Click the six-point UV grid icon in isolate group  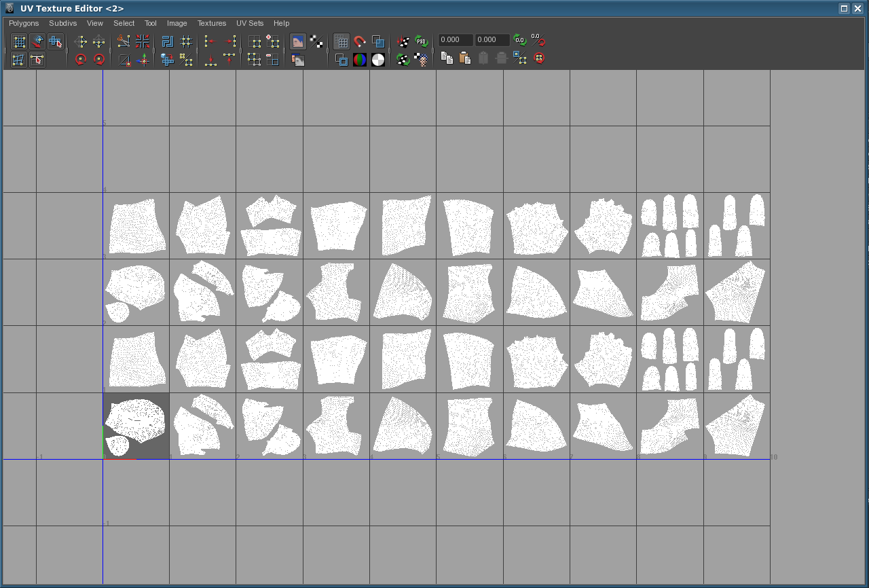[254, 59]
